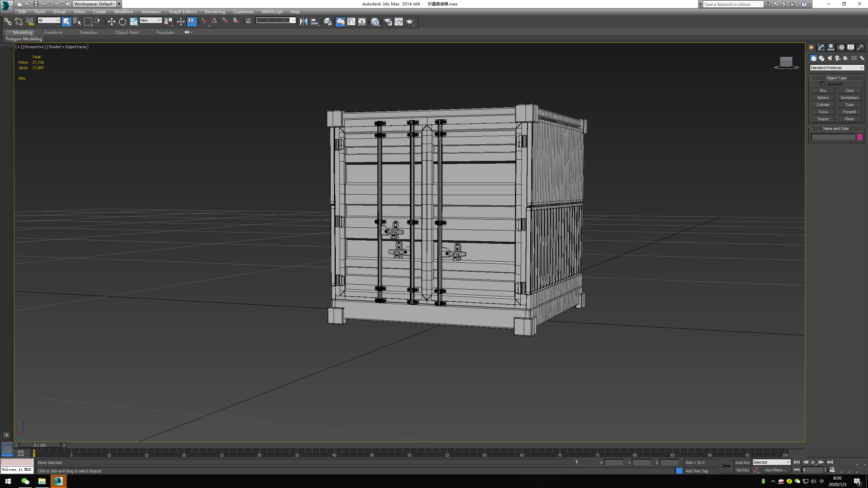This screenshot has height=488, width=868.
Task: Click the magenta object color swatch
Action: coord(860,137)
